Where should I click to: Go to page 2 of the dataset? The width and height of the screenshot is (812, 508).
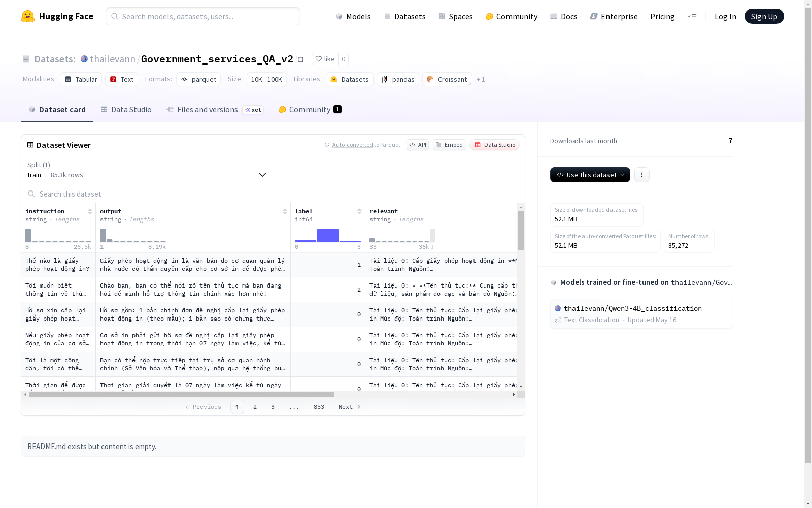point(255,407)
